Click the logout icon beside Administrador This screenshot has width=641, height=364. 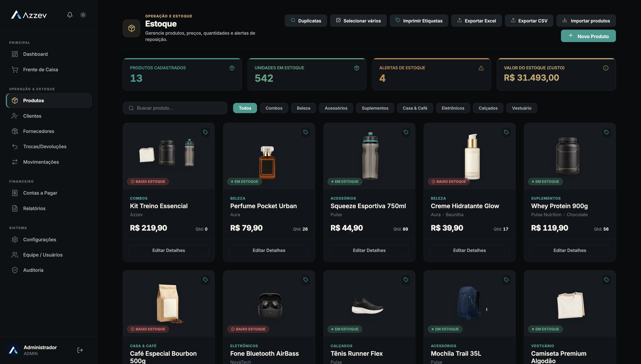click(x=80, y=350)
